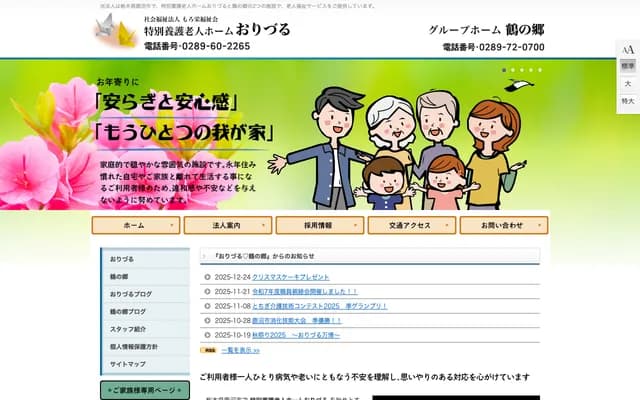
Task: Open スタッフ紹介 in the sidebar
Action: click(146, 329)
